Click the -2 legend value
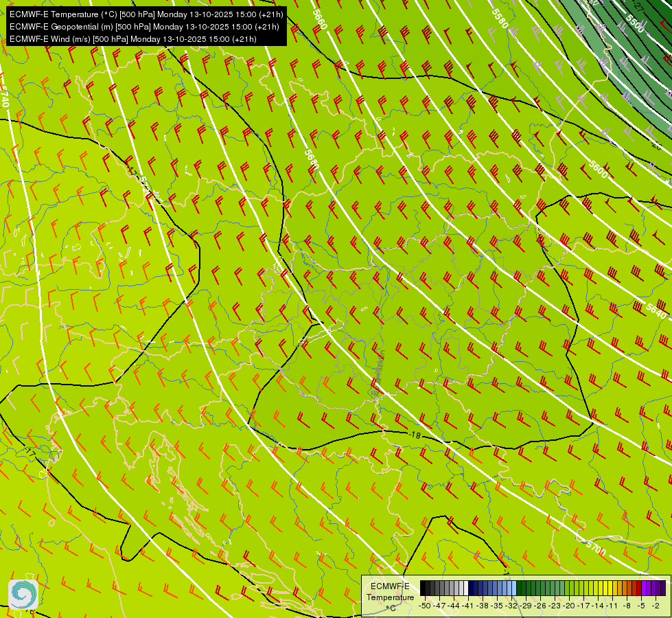The width and height of the screenshot is (672, 618). click(x=656, y=606)
